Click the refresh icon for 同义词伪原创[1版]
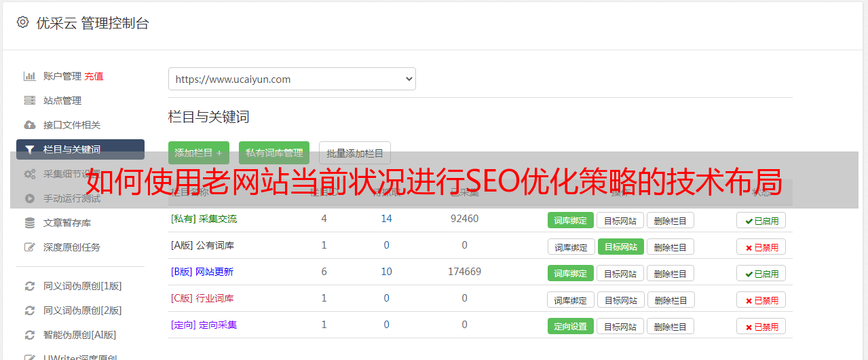The height and width of the screenshot is (360, 868). coord(29,286)
